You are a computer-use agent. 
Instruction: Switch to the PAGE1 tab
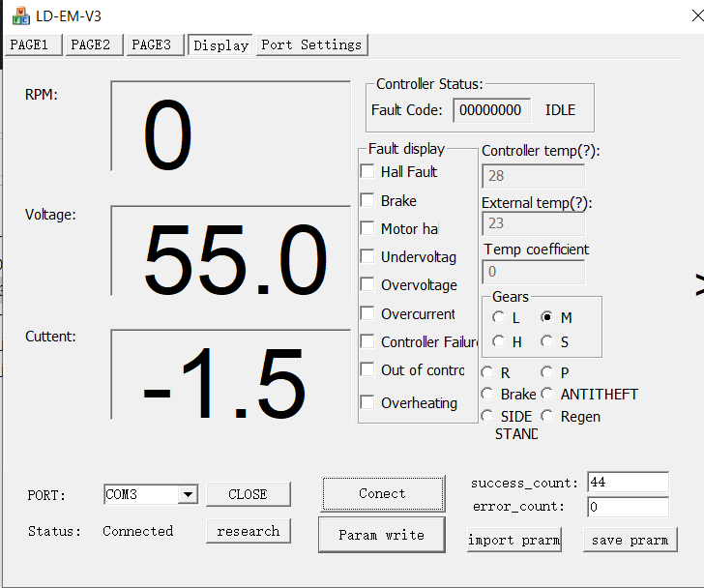[x=34, y=44]
